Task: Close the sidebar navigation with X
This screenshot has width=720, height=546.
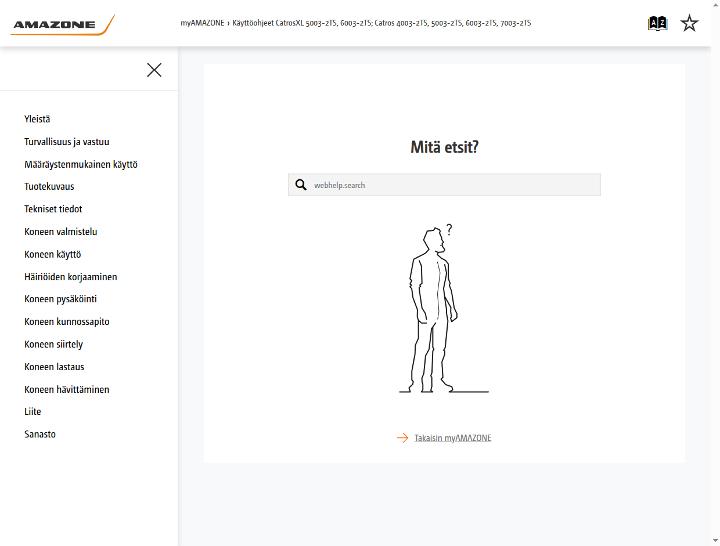Action: coord(154,70)
